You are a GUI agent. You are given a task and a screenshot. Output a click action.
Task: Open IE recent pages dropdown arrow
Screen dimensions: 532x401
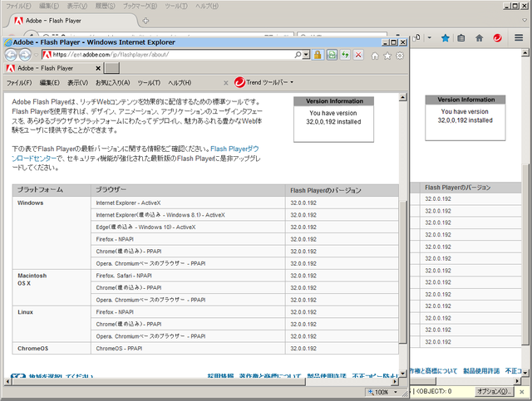click(36, 55)
